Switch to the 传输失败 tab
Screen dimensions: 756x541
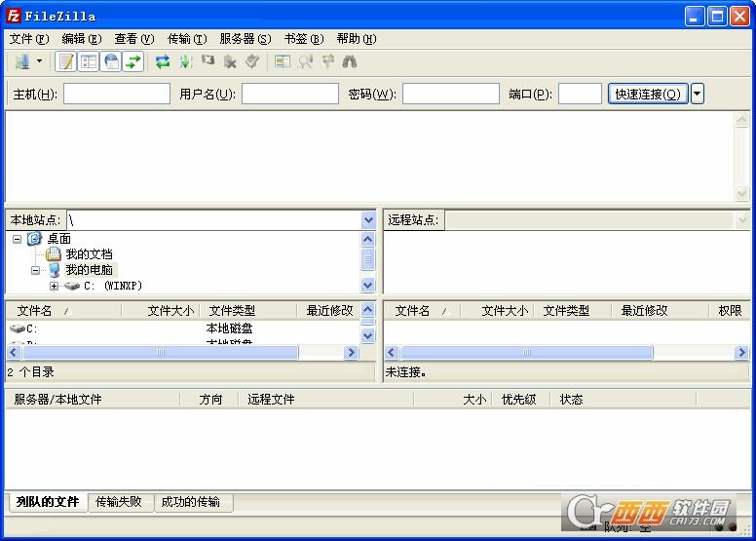tap(119, 502)
